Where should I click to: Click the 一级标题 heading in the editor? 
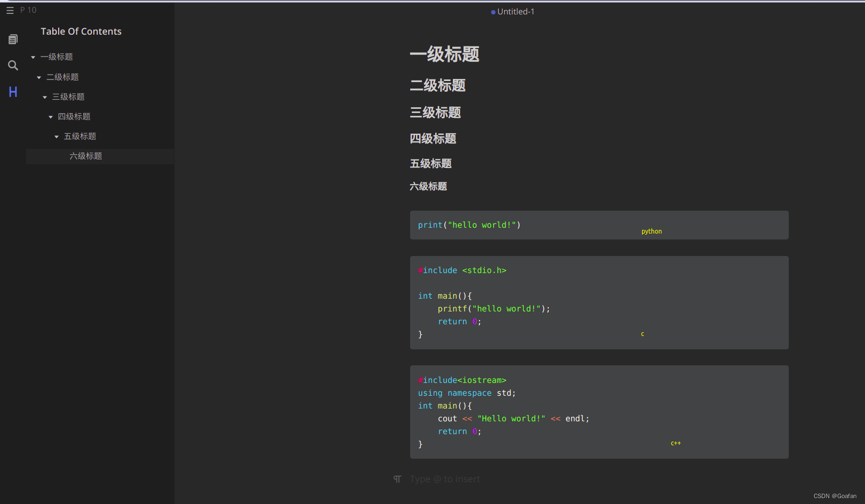[444, 54]
